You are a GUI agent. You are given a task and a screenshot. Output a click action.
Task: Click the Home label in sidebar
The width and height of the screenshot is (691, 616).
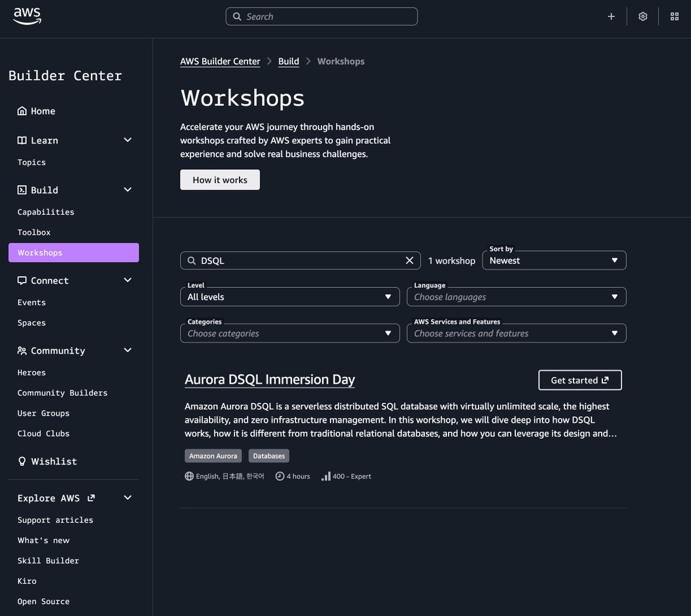click(x=43, y=111)
